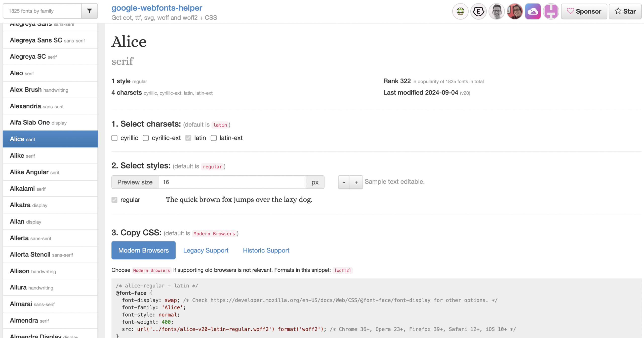
Task: Focus the fonts by family search box
Action: (42, 11)
